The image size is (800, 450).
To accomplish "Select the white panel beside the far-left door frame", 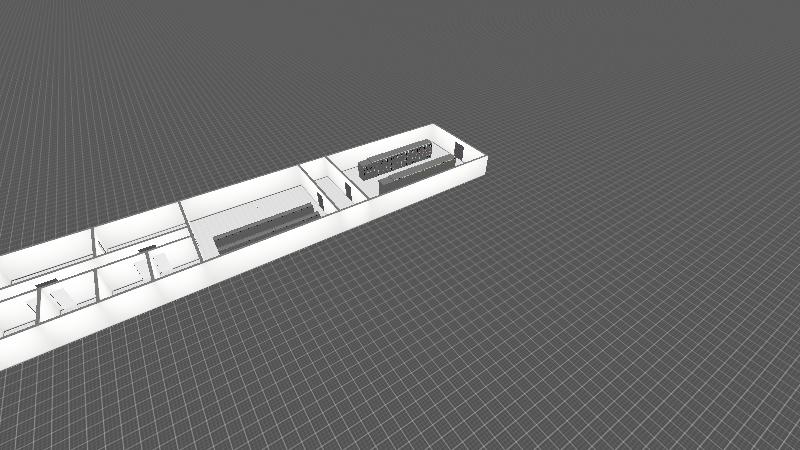I will [62, 298].
